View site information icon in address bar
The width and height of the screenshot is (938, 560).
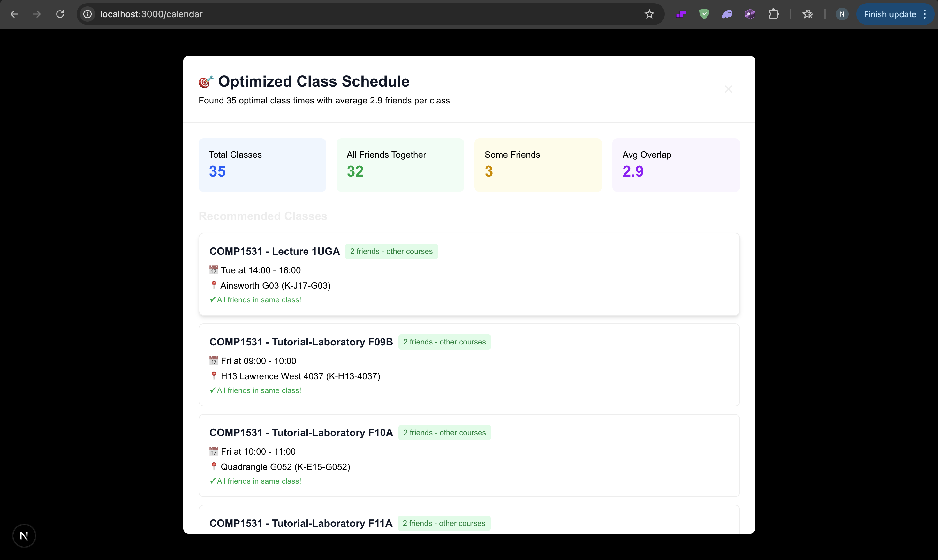point(87,14)
